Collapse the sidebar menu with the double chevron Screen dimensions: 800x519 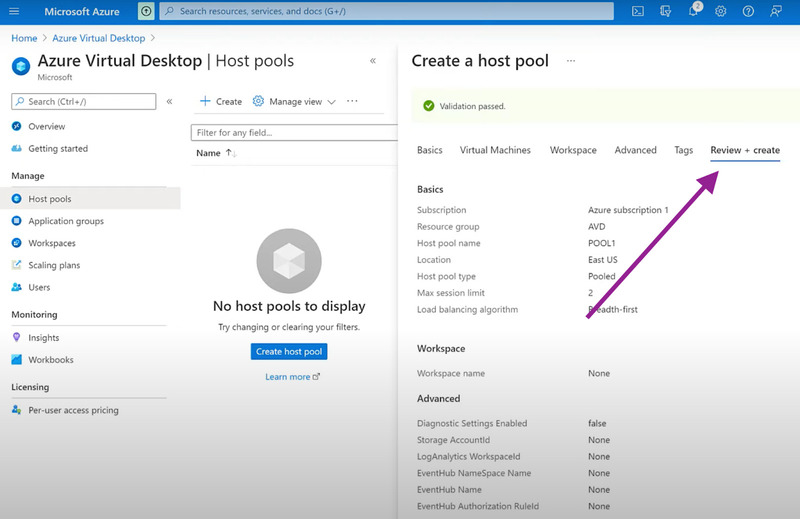(169, 102)
